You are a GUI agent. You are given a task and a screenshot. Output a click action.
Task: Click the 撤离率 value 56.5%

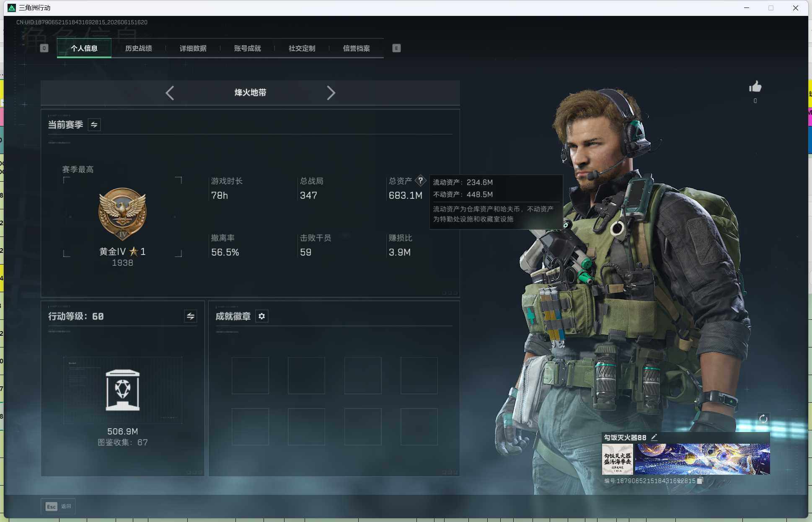(x=225, y=252)
